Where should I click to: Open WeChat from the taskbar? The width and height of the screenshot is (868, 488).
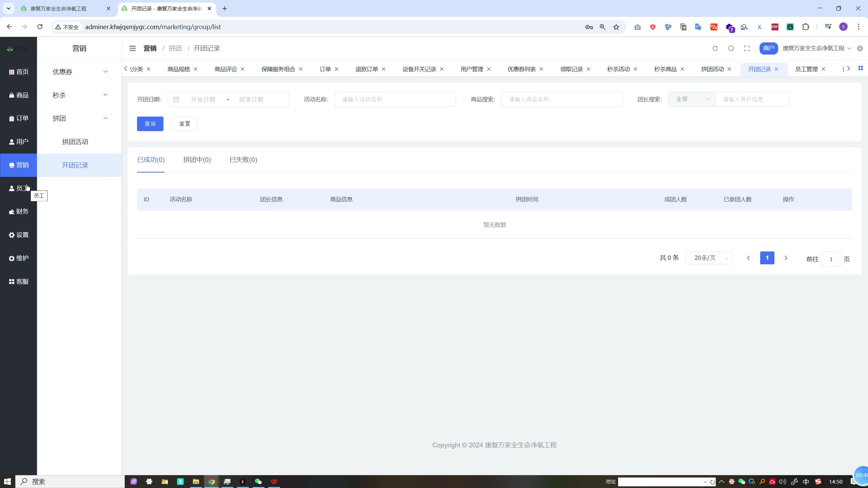click(258, 482)
